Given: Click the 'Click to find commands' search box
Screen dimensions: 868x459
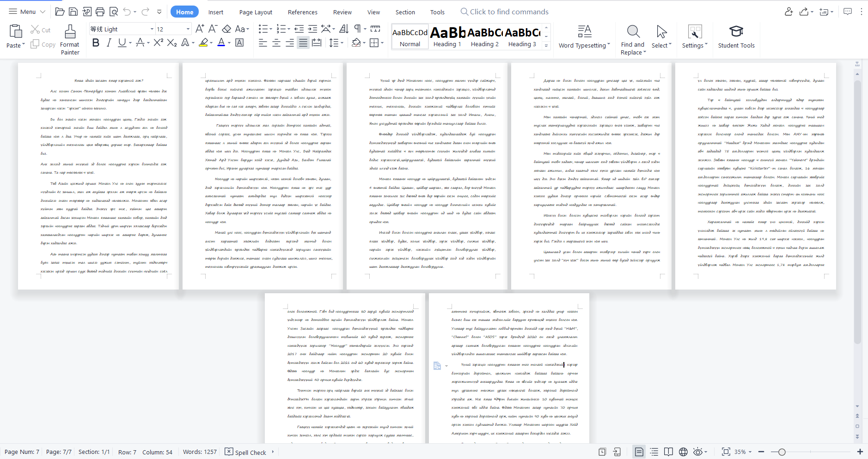Looking at the screenshot, I should pos(508,12).
